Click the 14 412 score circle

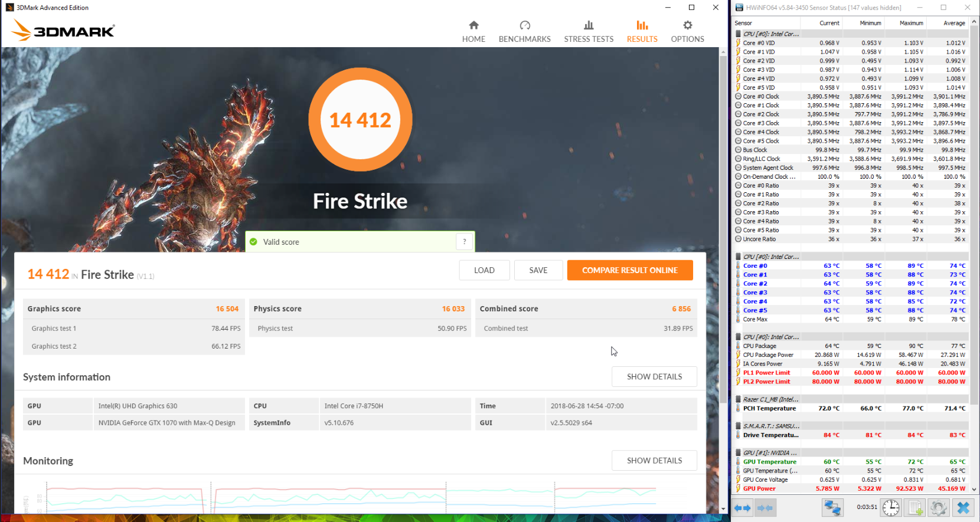click(360, 120)
